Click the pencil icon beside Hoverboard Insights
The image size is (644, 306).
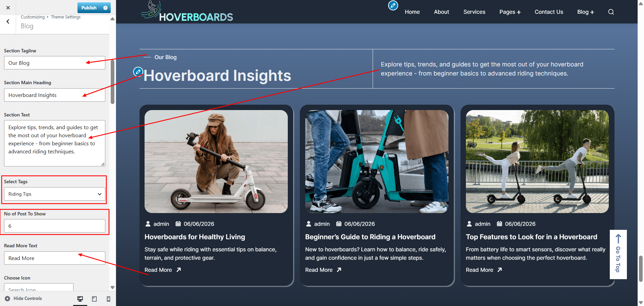click(x=138, y=71)
